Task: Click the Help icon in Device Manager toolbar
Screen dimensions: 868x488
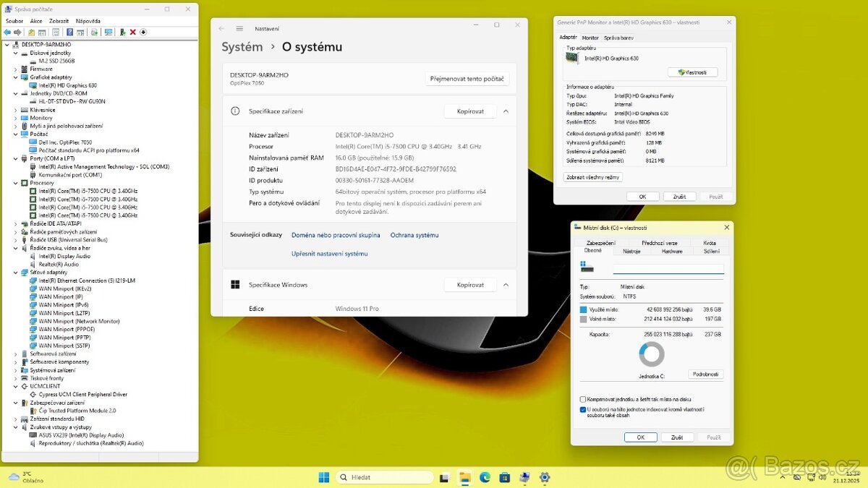Action: 69,32
